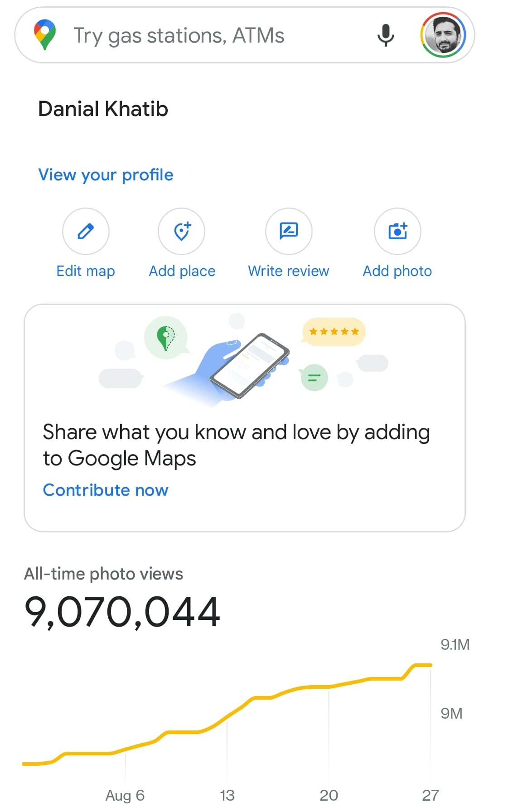Tap the Danial Khatib name heading
This screenshot has width=513, height=812.
point(103,109)
